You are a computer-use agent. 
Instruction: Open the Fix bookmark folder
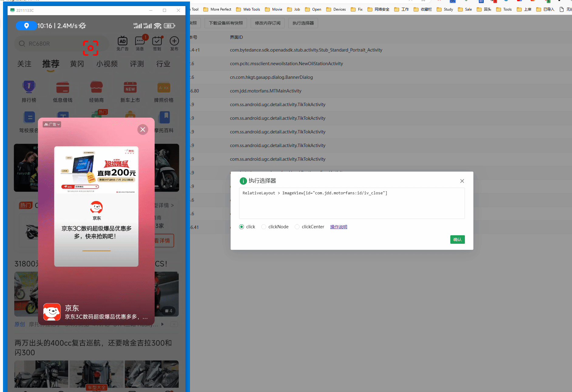point(357,9)
